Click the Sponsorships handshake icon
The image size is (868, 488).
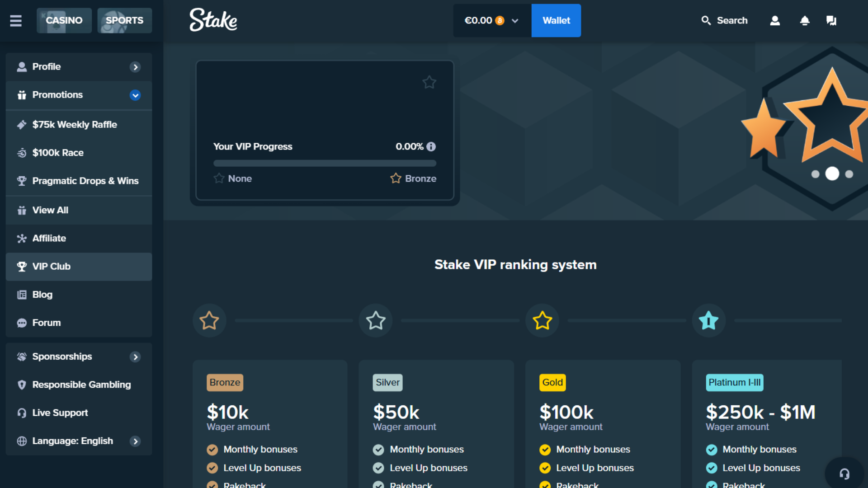22,357
